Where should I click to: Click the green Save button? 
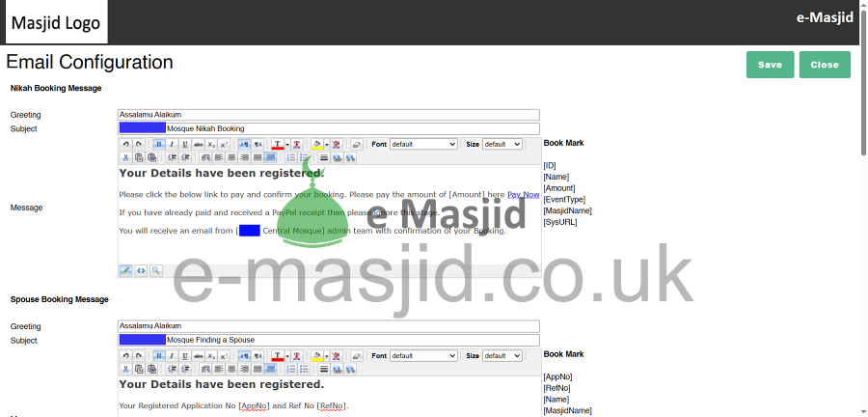pos(770,65)
